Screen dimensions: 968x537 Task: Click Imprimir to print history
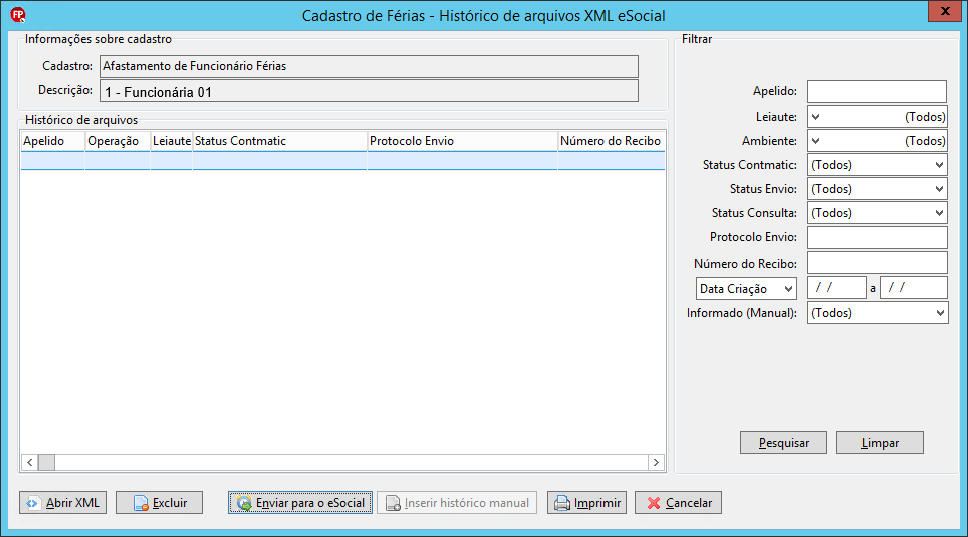click(587, 502)
